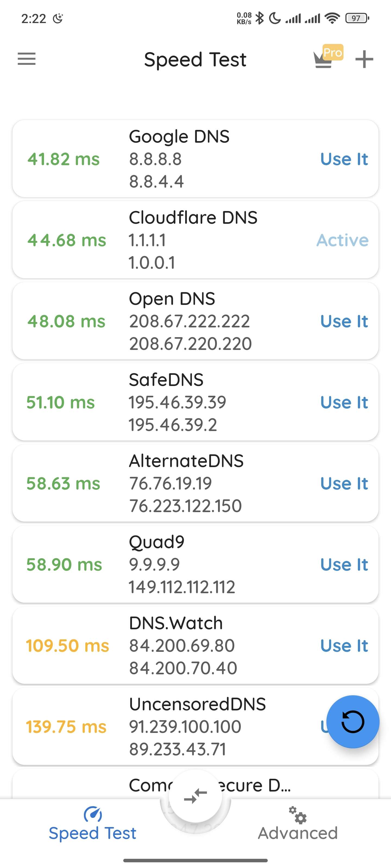
Task: Add a custom DNS with plus icon
Action: 364,59
